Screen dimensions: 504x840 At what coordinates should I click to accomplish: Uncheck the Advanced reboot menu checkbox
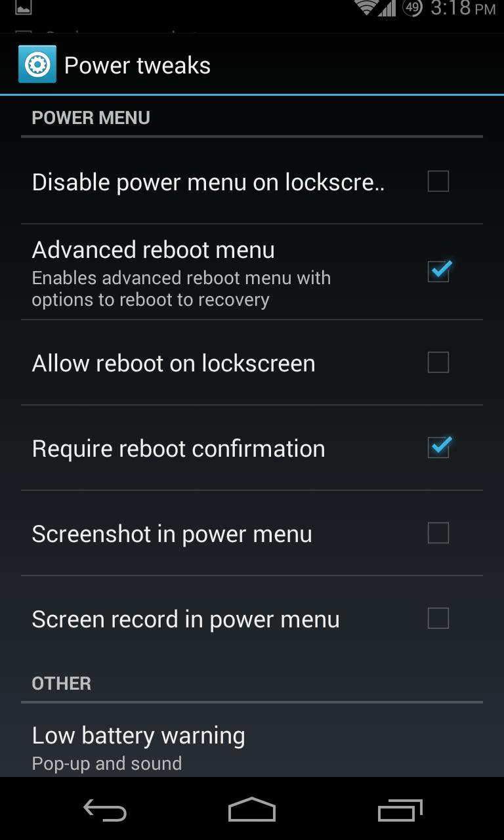(x=438, y=270)
